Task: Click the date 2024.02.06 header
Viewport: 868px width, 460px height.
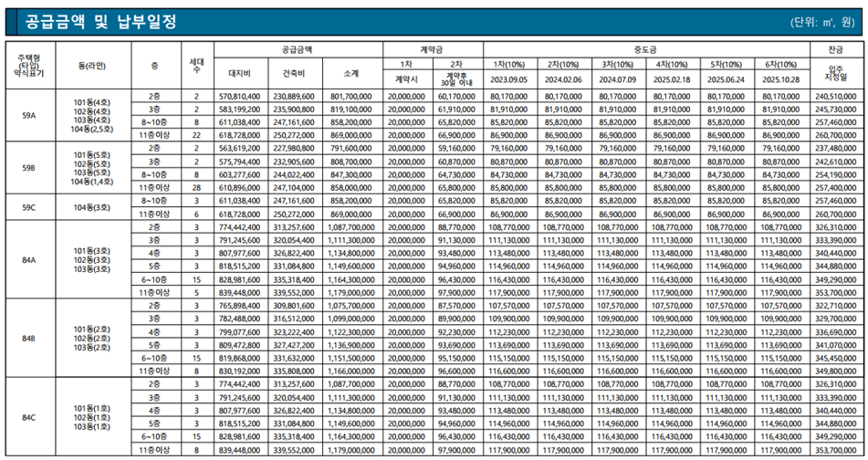Action: tap(563, 79)
